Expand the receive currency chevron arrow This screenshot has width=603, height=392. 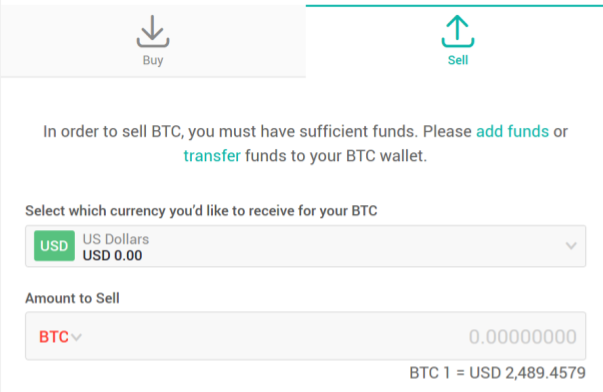coord(571,246)
